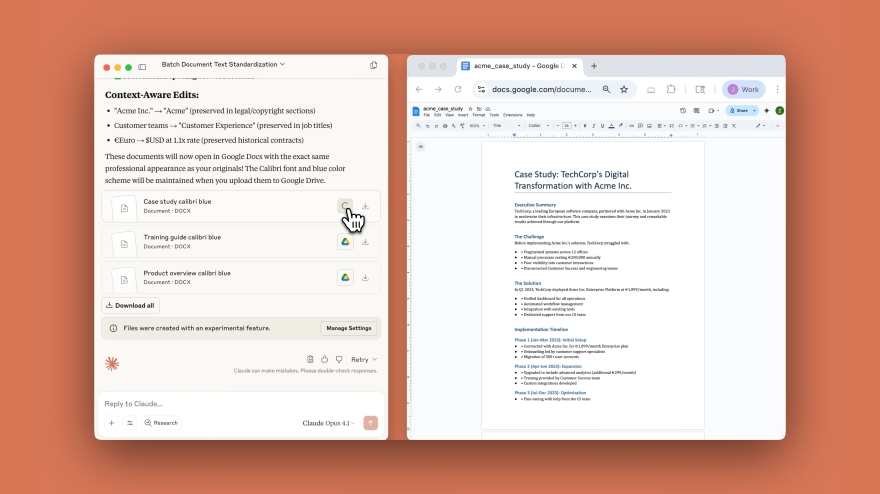
Task: Click the send message arrow button
Action: [x=370, y=423]
